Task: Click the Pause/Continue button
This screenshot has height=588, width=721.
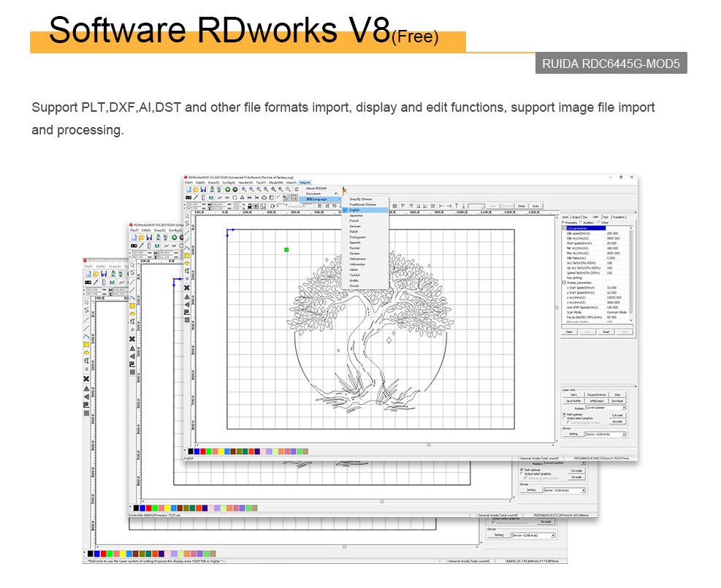Action: (596, 395)
